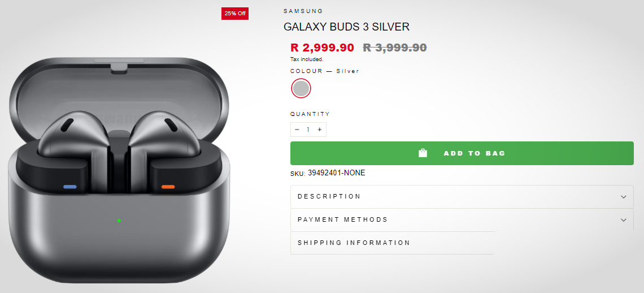Viewport: 644px width, 293px height.
Task: Click the sale price R 2,999.90
Action: [322, 48]
